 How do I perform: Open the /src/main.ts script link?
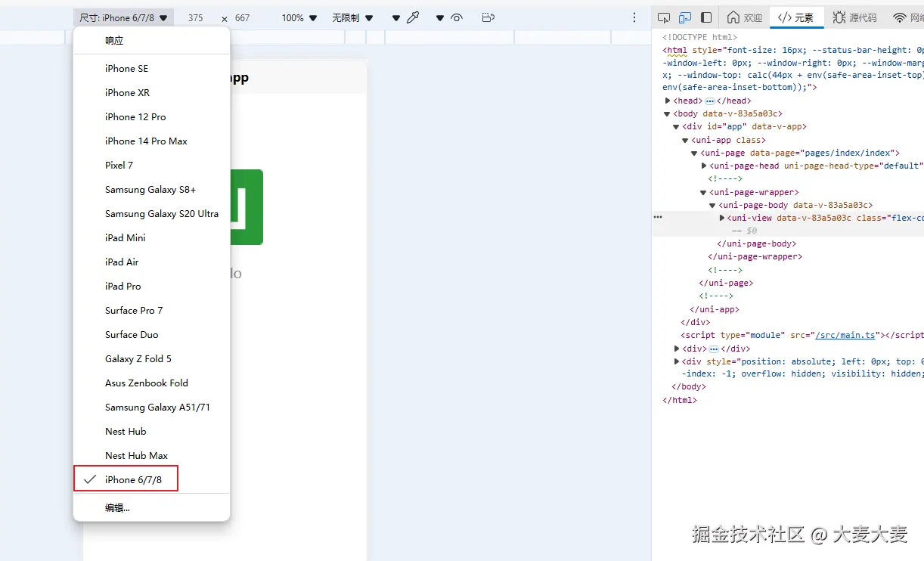[x=845, y=335]
